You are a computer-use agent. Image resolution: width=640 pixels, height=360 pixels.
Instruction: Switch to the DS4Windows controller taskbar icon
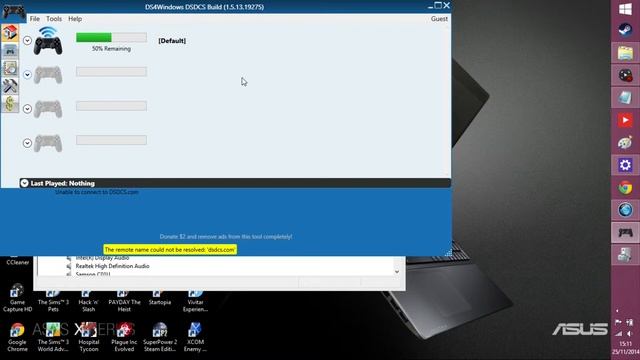click(625, 233)
